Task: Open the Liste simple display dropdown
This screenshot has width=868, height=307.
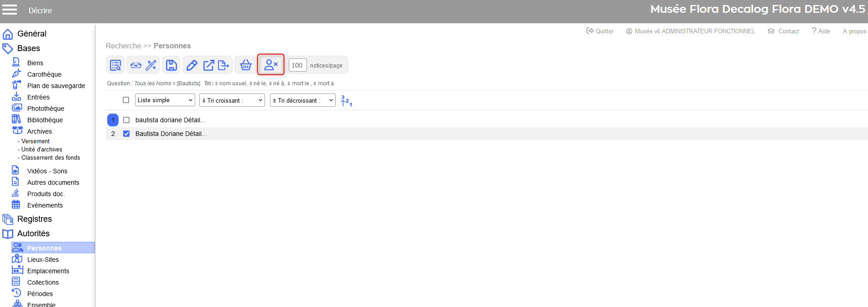Action: (x=165, y=100)
